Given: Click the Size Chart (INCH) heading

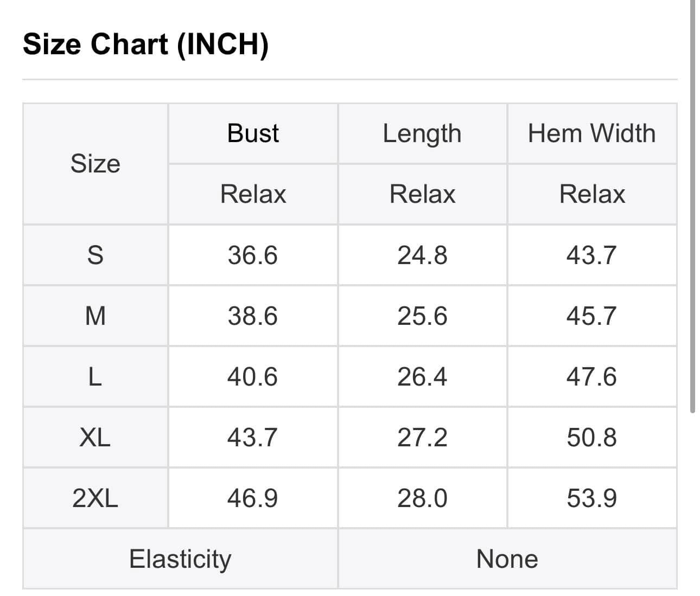Looking at the screenshot, I should [x=145, y=44].
